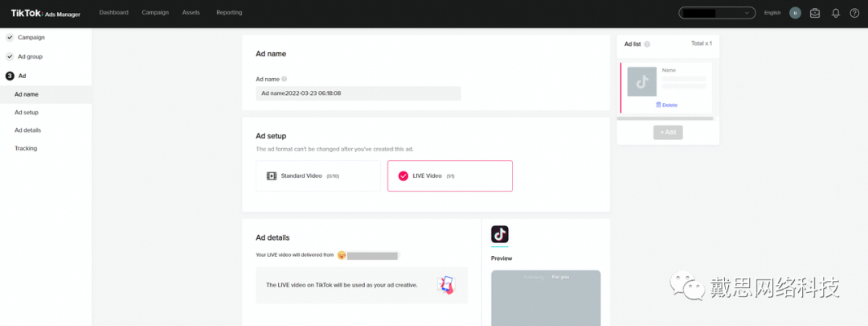Change the English language setting

coord(772,13)
